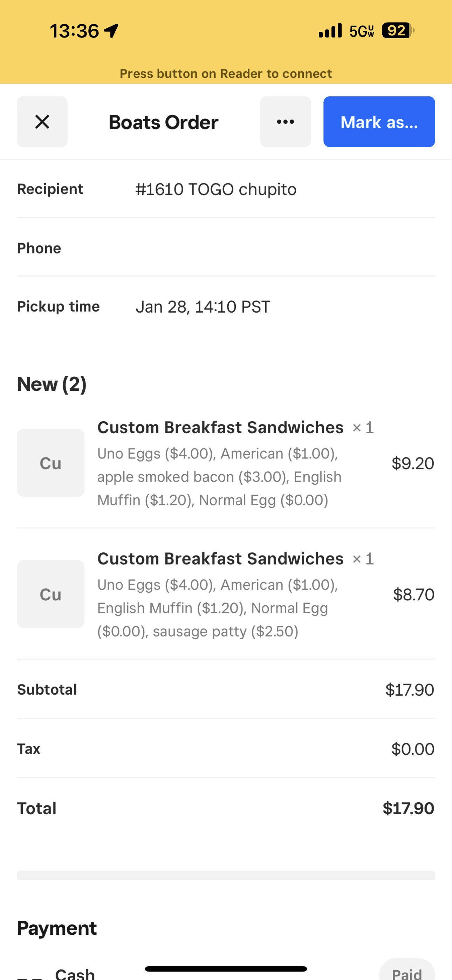The image size is (452, 980).
Task: Tap the 5G network indicator
Action: (x=362, y=31)
